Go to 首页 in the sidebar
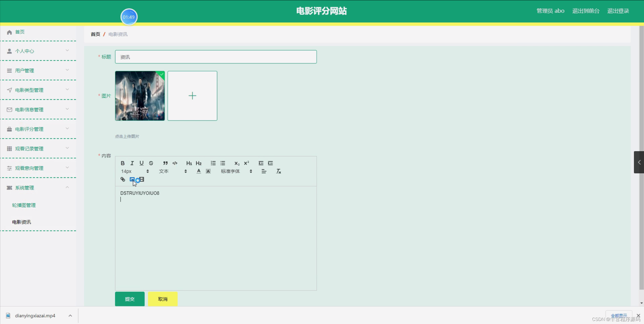Viewport: 644px width, 324px height. click(20, 32)
